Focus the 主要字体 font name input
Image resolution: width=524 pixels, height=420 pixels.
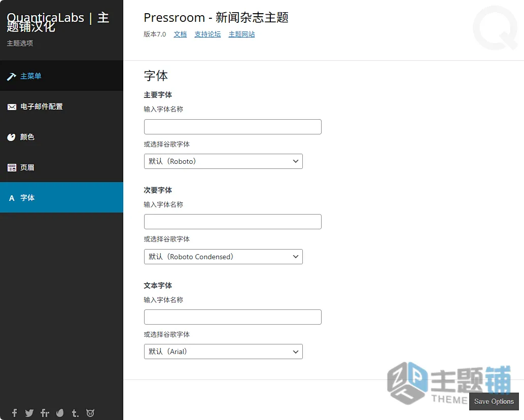[x=233, y=127]
